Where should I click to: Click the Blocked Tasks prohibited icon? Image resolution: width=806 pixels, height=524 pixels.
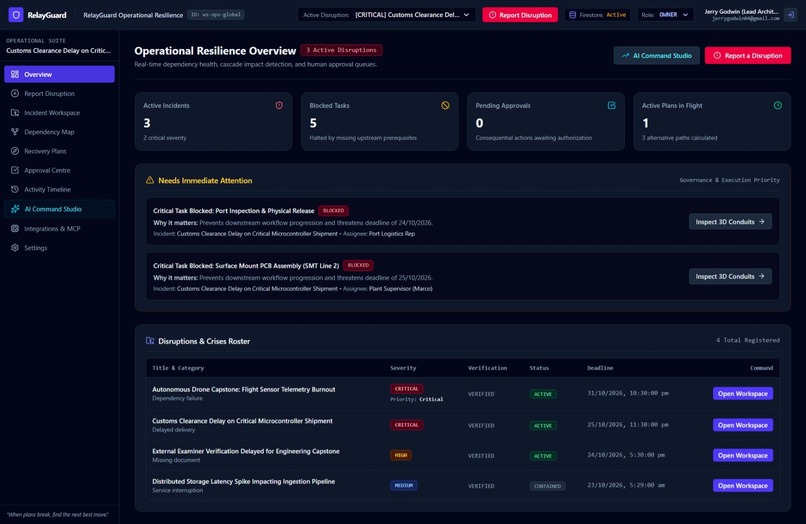click(445, 105)
